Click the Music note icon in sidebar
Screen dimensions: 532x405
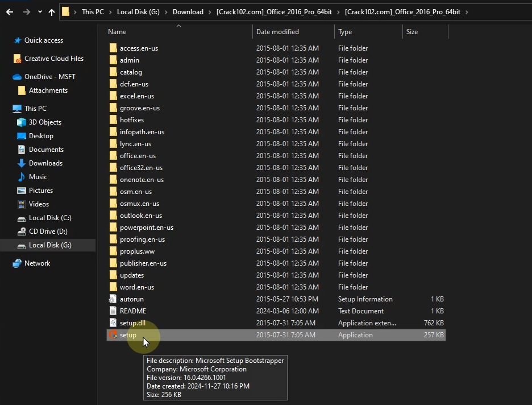(x=22, y=177)
